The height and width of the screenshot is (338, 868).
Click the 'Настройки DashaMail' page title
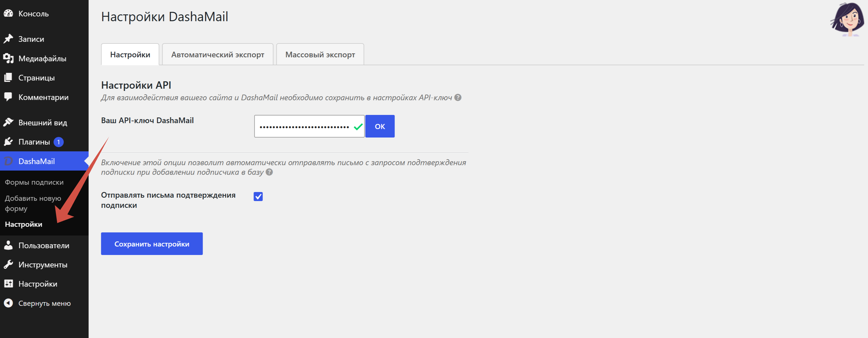click(x=164, y=17)
